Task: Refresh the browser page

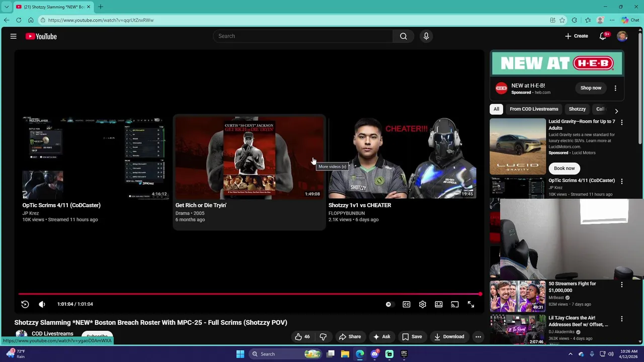Action: click(x=19, y=20)
